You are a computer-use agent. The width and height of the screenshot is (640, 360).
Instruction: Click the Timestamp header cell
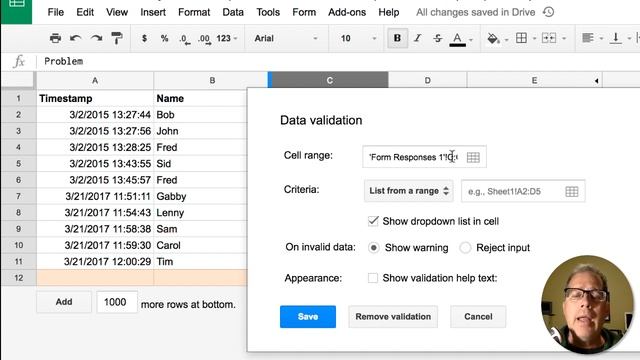[95, 98]
